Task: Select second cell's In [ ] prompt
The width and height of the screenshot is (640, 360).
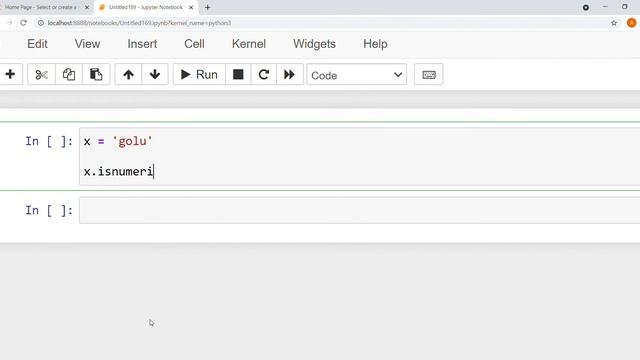Action: 49,210
